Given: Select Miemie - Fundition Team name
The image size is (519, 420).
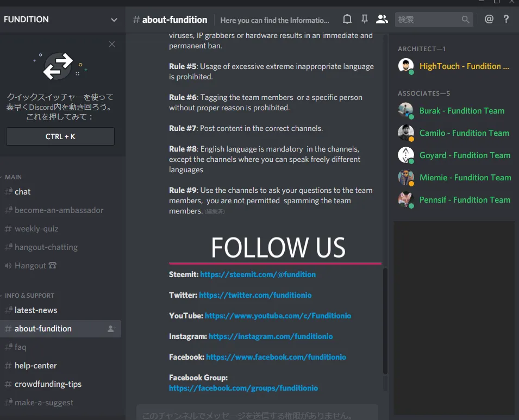Looking at the screenshot, I should [465, 178].
